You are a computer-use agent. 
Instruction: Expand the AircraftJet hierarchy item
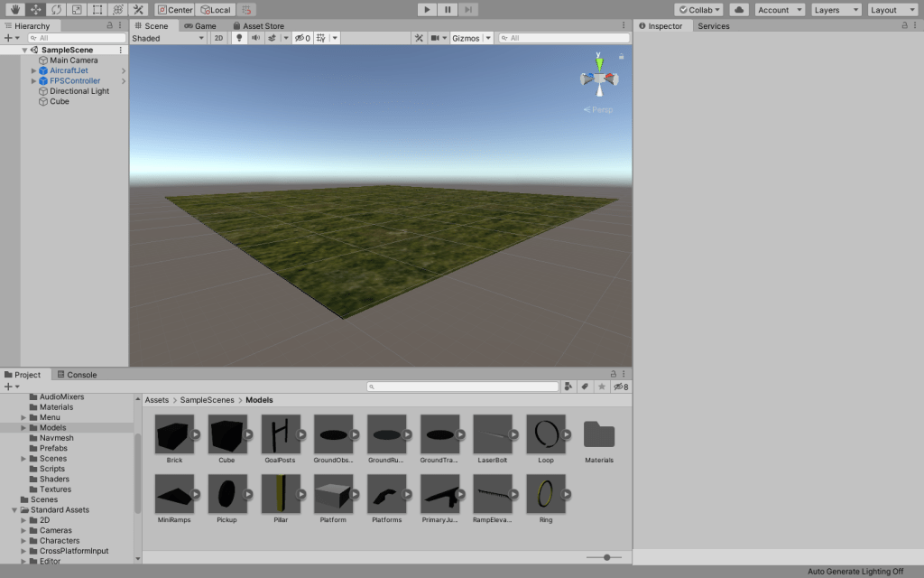coord(33,70)
